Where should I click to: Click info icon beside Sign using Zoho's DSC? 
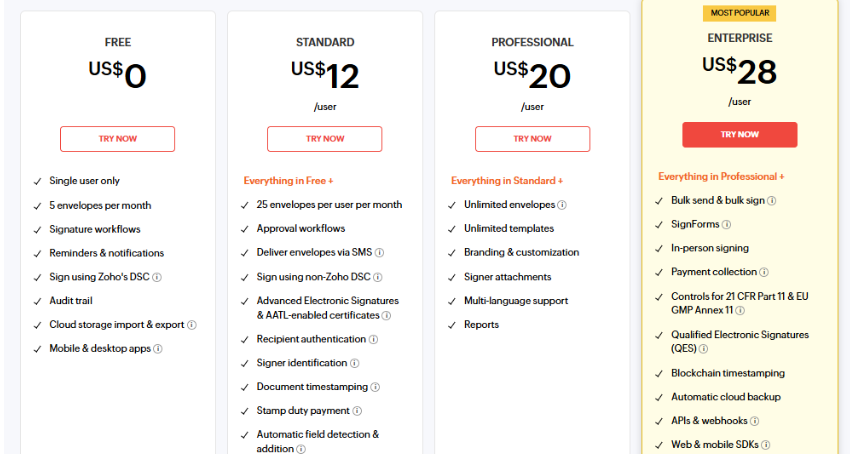pos(157,277)
